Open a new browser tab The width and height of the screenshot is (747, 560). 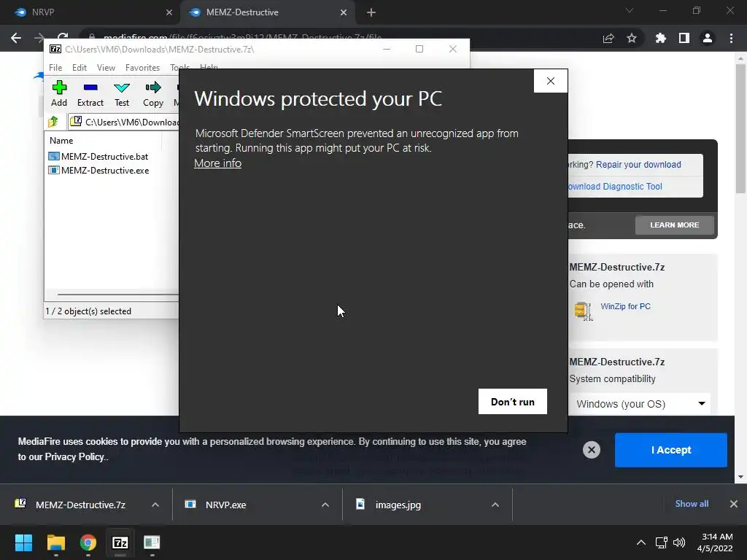pos(371,12)
